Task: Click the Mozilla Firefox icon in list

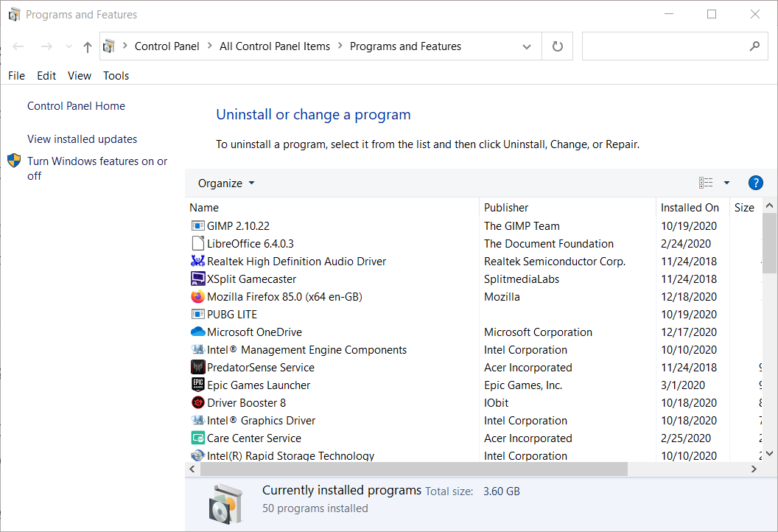Action: pos(198,296)
